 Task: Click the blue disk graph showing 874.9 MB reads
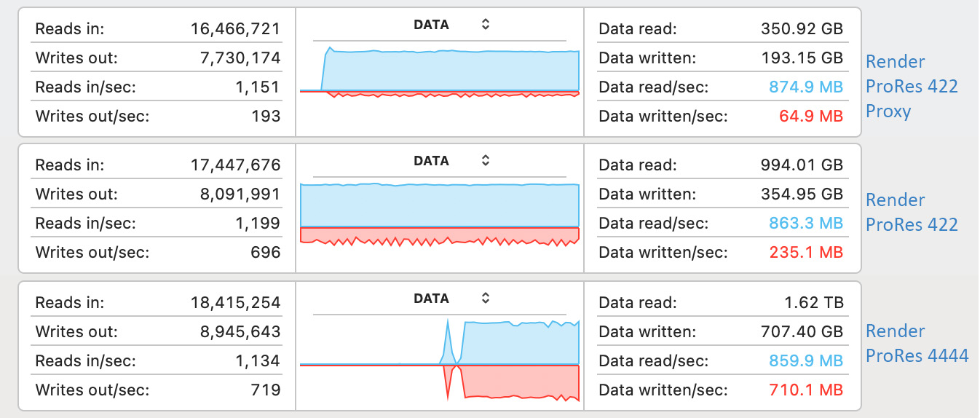click(451, 71)
